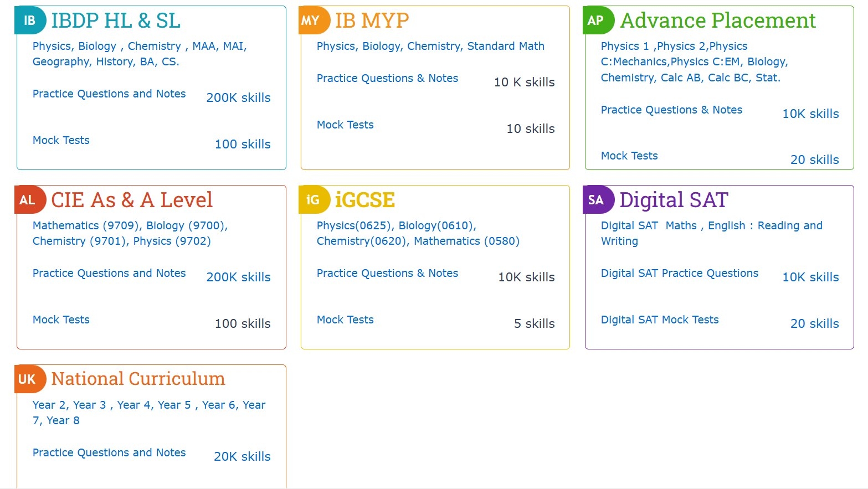Open the Digital SAT heading
868x489 pixels.
coord(674,200)
